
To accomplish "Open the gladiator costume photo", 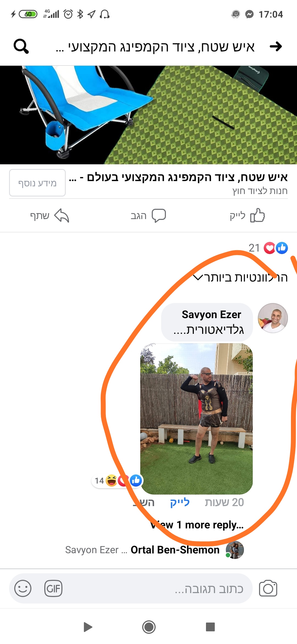I will [196, 419].
